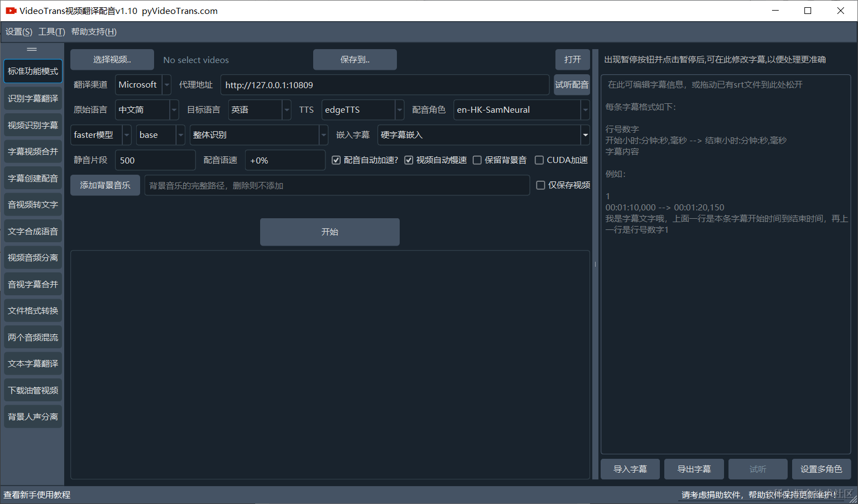Expand the 翻译渠道 Microsoft dropdown
The image size is (858, 504).
[143, 85]
